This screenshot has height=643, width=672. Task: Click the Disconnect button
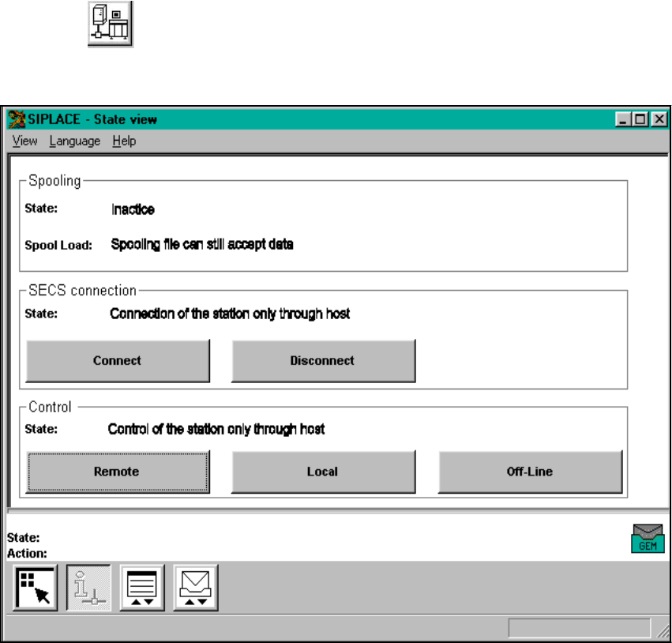pos(324,360)
